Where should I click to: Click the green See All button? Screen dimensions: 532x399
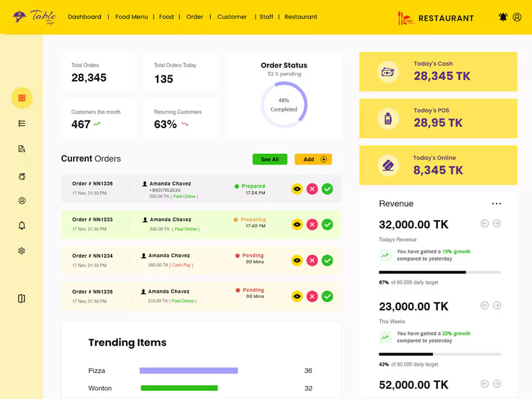click(x=270, y=159)
